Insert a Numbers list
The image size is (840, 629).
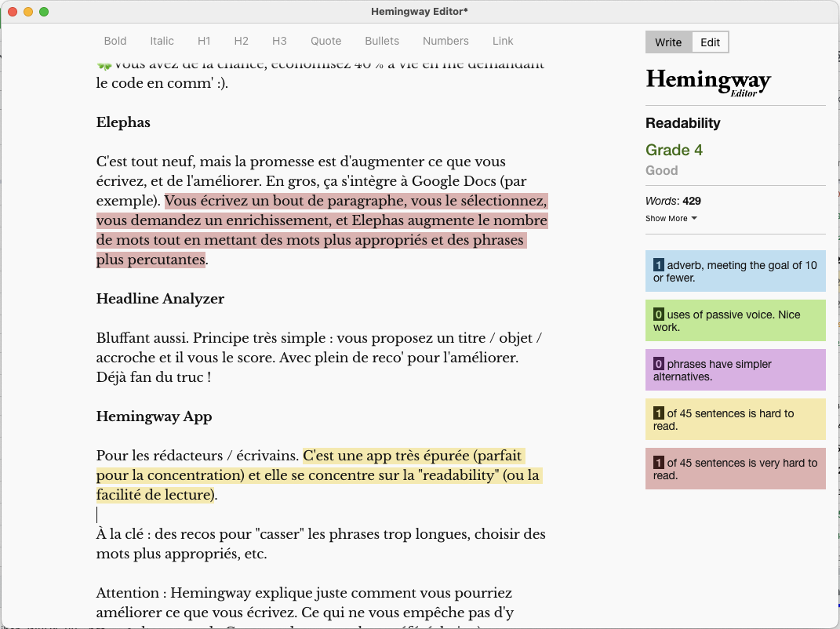click(x=445, y=41)
